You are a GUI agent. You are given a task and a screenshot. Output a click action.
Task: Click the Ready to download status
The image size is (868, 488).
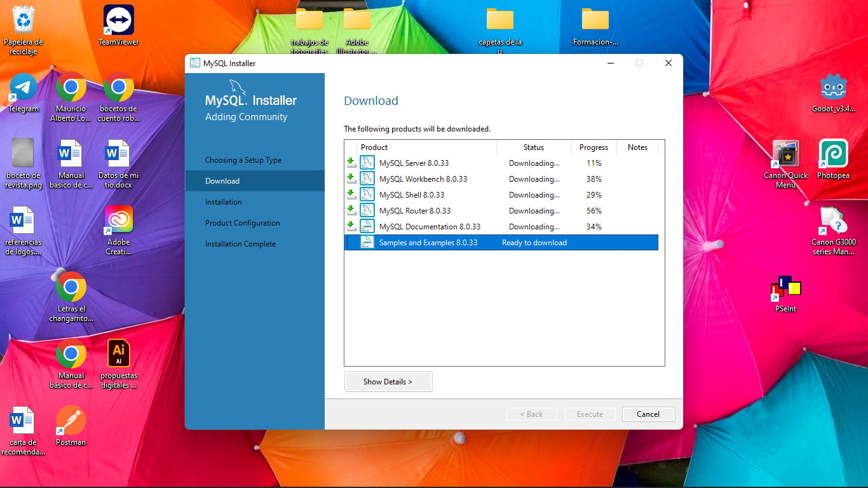coord(534,243)
